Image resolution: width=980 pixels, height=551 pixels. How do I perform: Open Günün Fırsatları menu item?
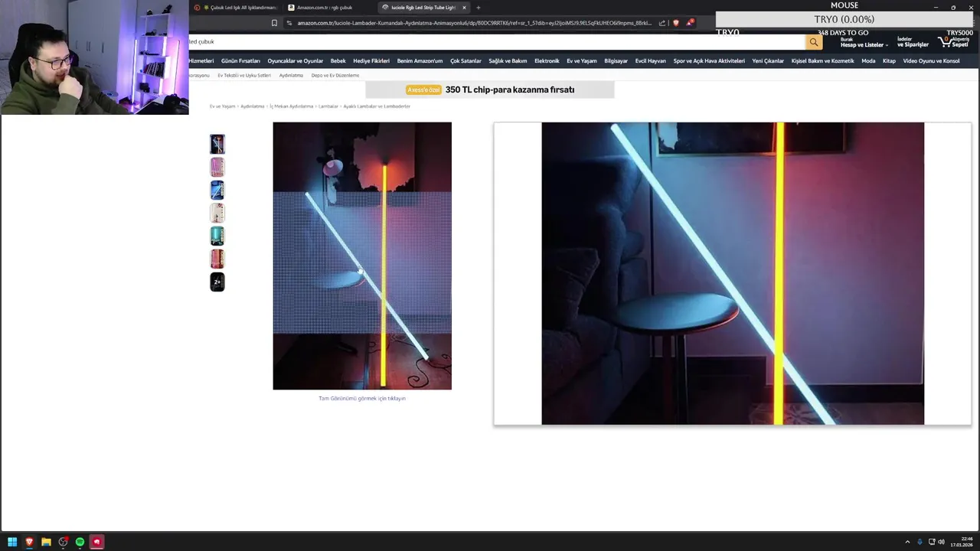coord(240,60)
